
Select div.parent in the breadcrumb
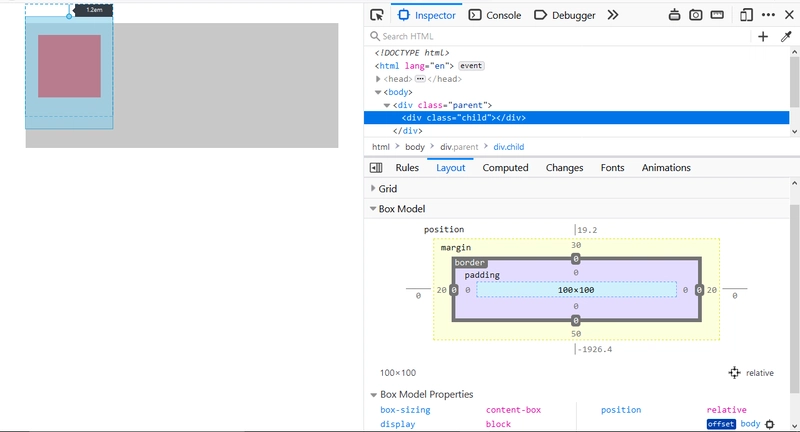[x=461, y=147]
